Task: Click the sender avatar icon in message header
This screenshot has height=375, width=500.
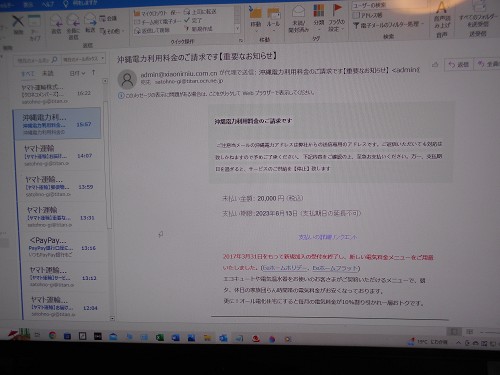Action: 127,79
